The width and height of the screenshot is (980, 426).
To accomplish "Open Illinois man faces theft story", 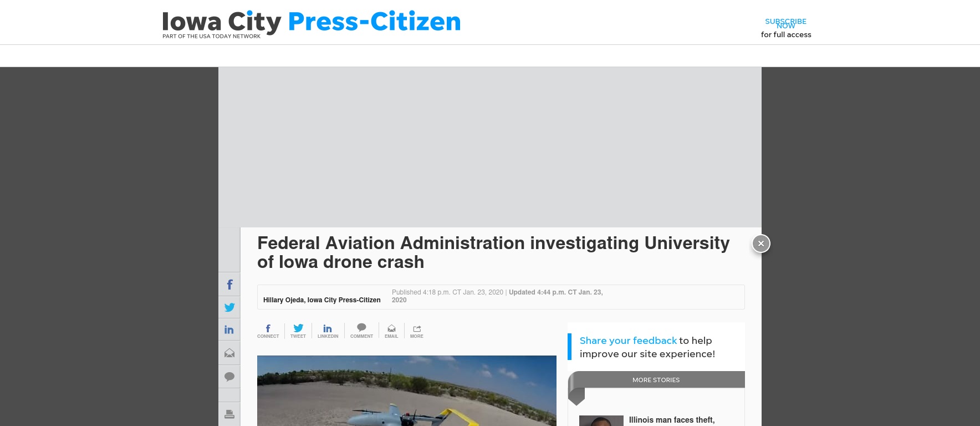I will point(672,420).
